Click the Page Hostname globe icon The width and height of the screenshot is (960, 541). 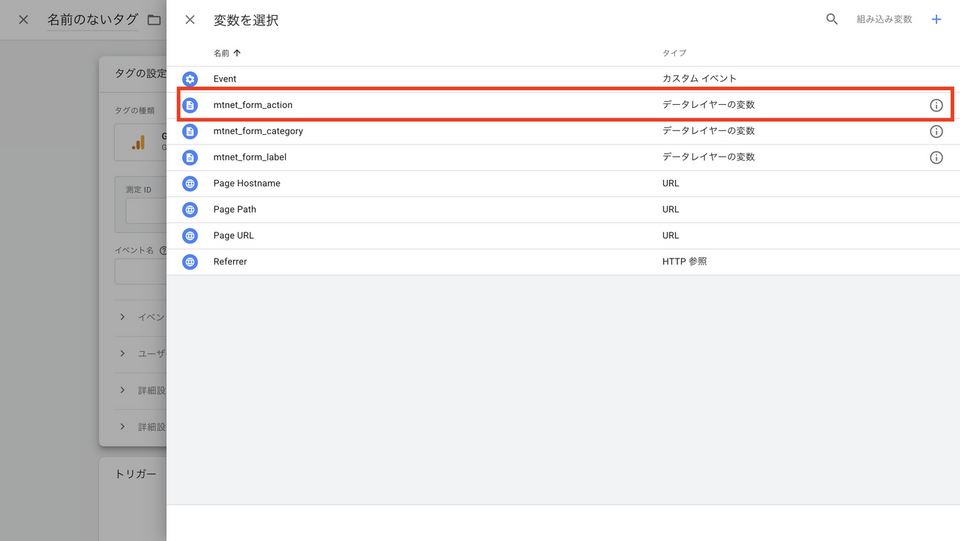pos(190,183)
